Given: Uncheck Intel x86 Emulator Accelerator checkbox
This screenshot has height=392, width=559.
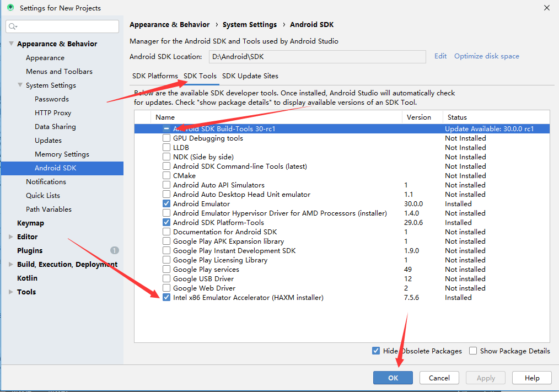Looking at the screenshot, I should (166, 298).
